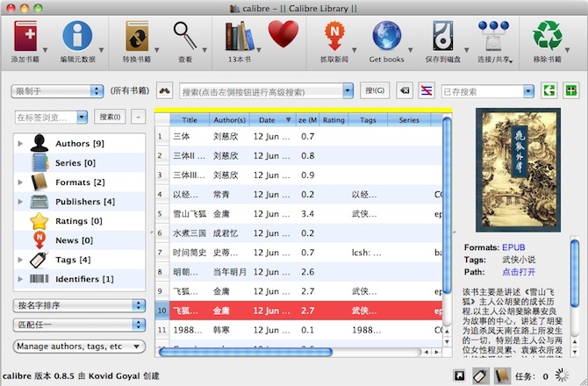Toggle the search highlighting icon

[427, 90]
